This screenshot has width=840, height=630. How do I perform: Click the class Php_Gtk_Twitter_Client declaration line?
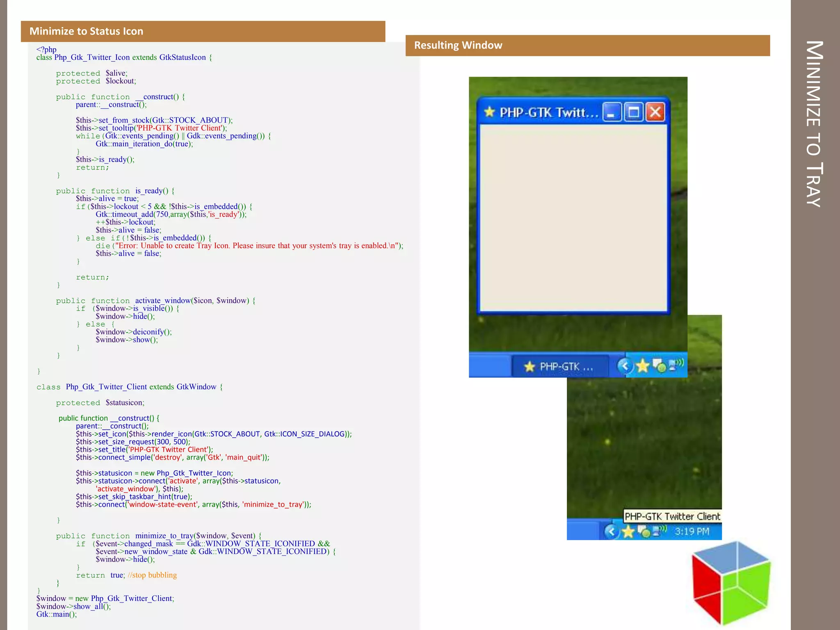pyautogui.click(x=130, y=387)
